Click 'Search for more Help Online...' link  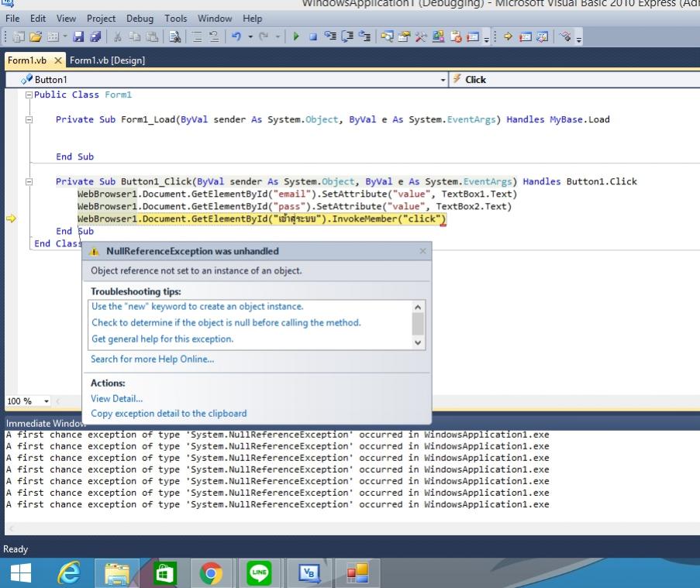152,359
